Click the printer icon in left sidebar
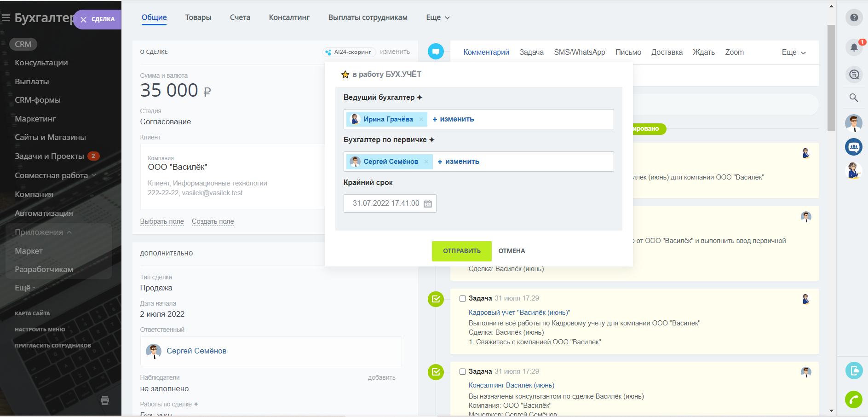868x417 pixels. [105, 400]
